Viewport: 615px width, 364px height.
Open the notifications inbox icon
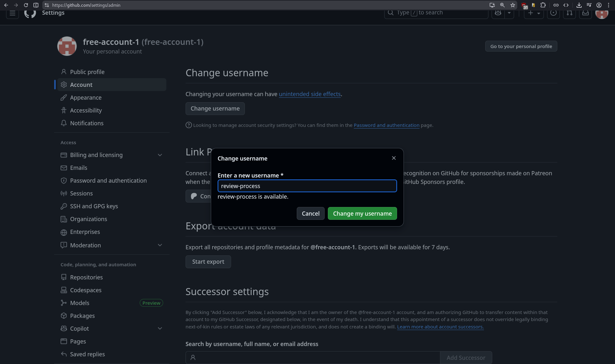pos(586,13)
